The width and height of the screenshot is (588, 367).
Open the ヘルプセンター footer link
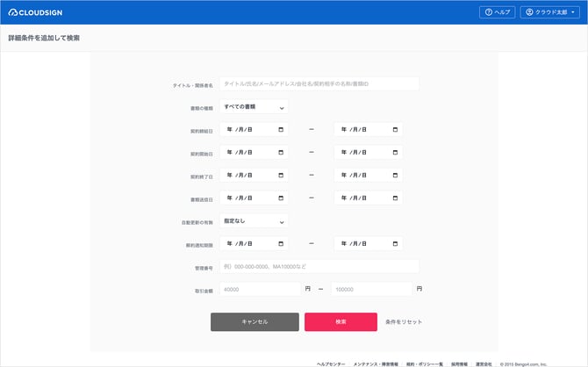point(332,362)
